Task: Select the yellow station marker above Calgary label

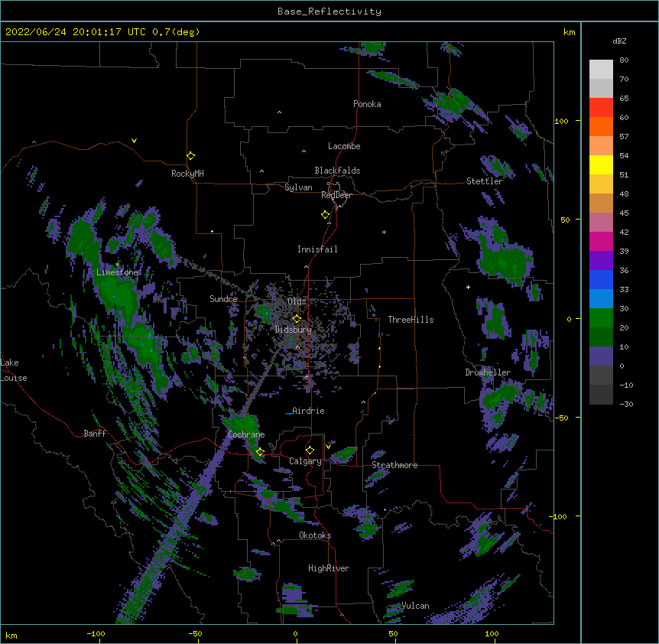Action: click(x=310, y=450)
